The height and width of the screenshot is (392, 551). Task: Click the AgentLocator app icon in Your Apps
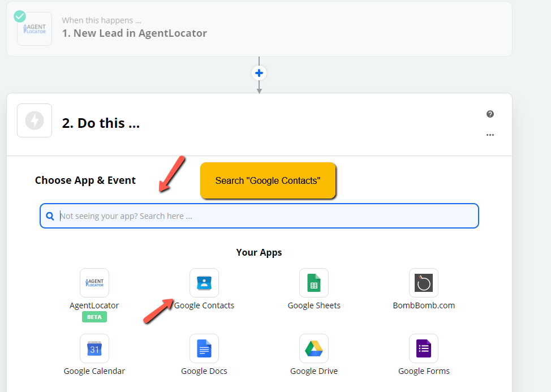(94, 283)
